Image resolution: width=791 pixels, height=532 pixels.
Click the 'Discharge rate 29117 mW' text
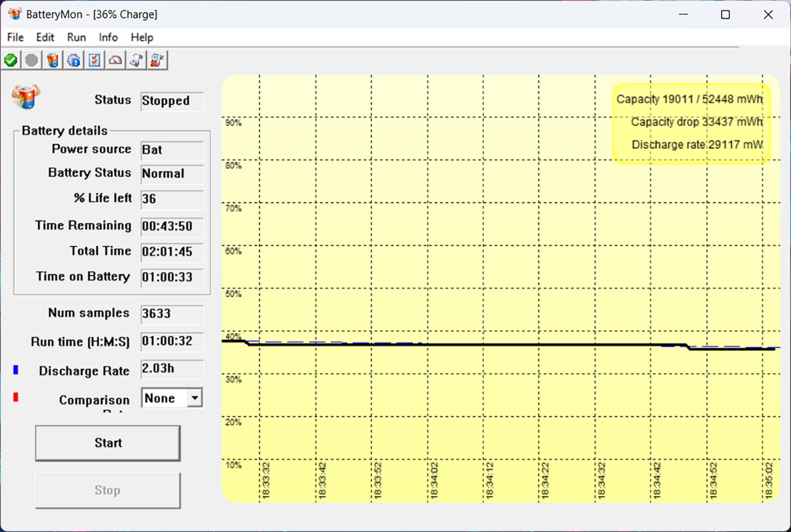point(697,145)
